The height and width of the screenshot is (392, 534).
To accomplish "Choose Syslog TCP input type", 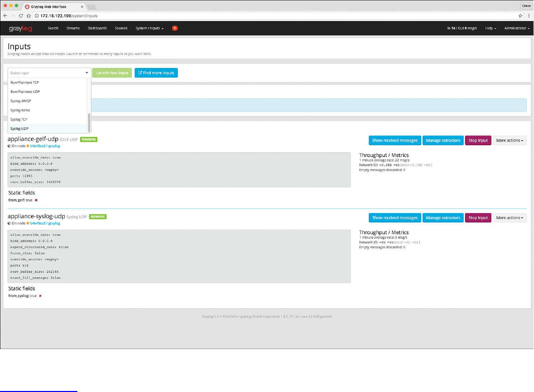I will [x=48, y=119].
